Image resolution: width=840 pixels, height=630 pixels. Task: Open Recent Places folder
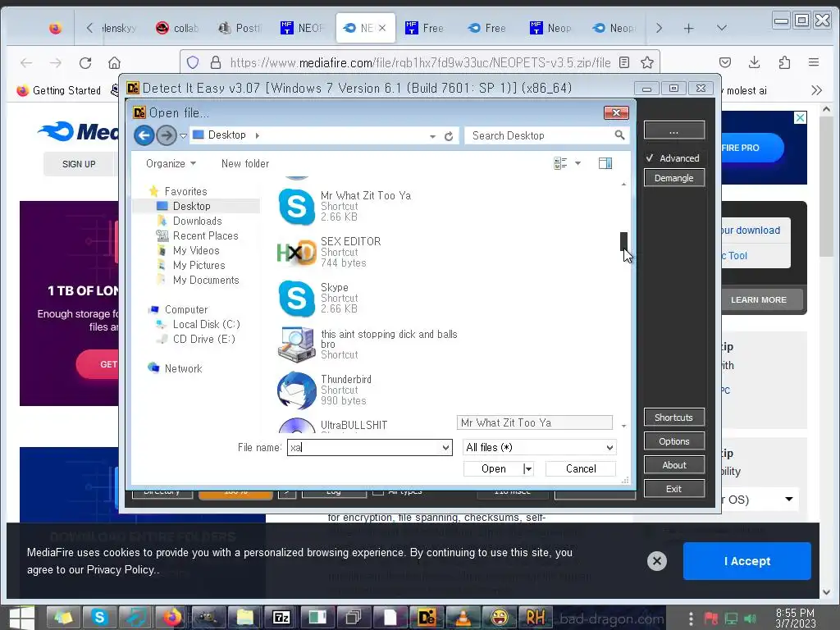tap(205, 235)
